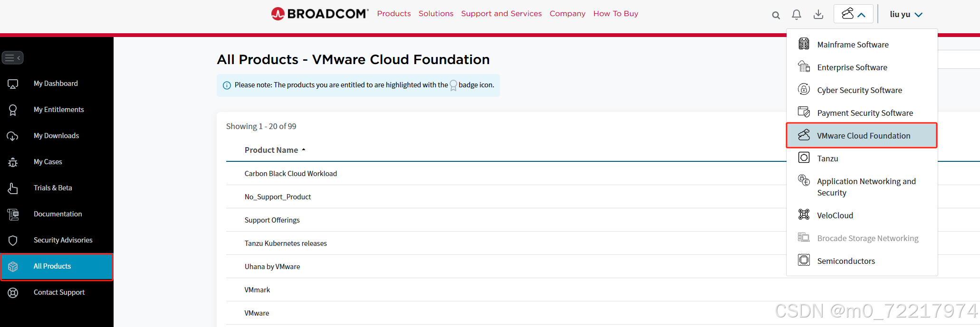Click the download tray icon in header
980x327 pixels.
[x=818, y=14]
